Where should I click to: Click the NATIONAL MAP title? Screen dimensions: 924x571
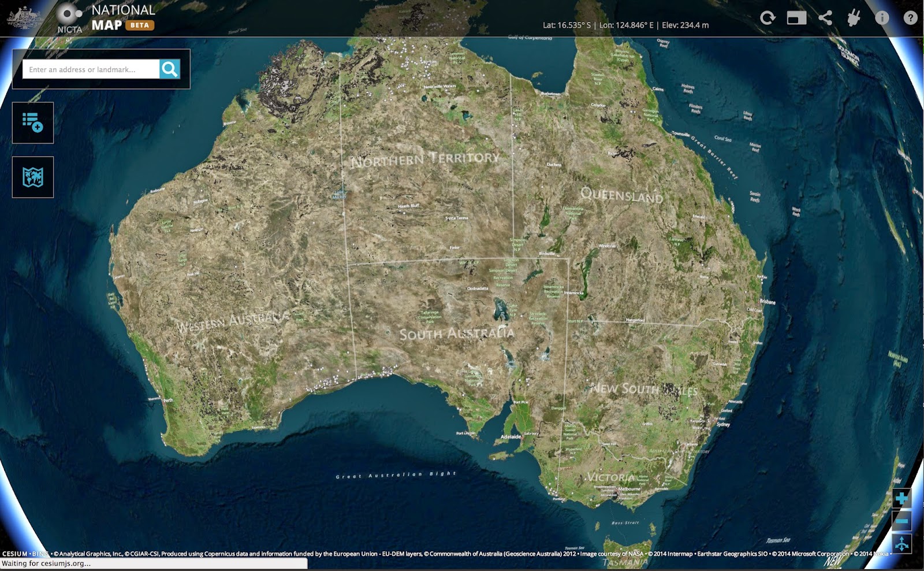123,17
